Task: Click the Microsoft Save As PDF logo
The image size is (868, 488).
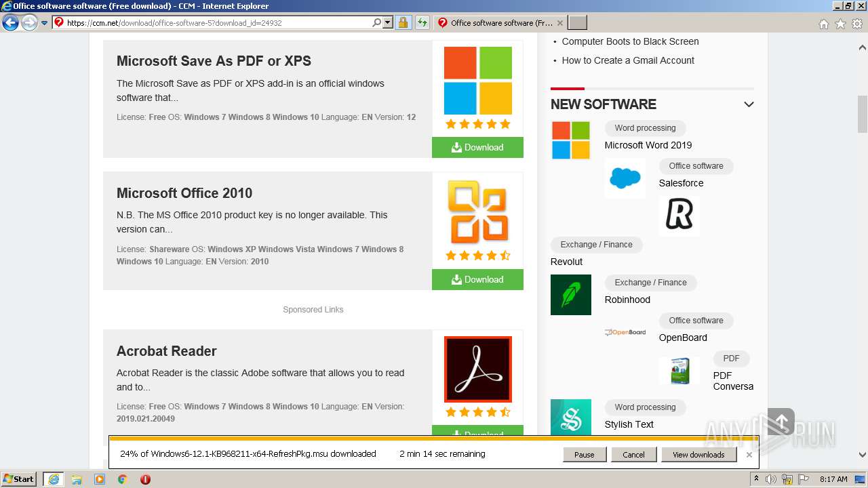Action: pyautogui.click(x=478, y=81)
